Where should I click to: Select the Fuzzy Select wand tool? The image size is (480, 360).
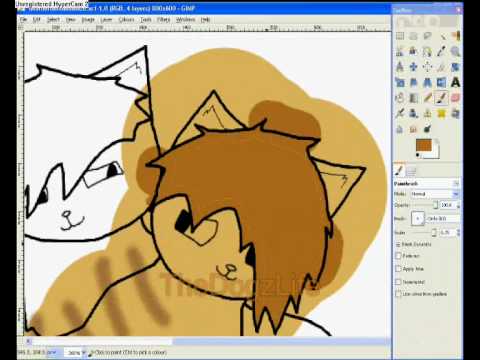pyautogui.click(x=442, y=36)
